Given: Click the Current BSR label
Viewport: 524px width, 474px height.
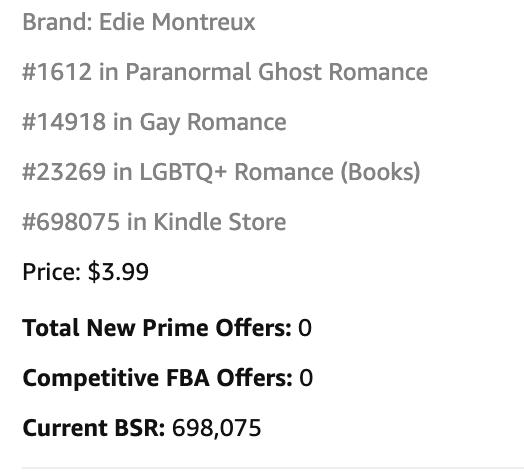Looking at the screenshot, I should coord(94,428).
